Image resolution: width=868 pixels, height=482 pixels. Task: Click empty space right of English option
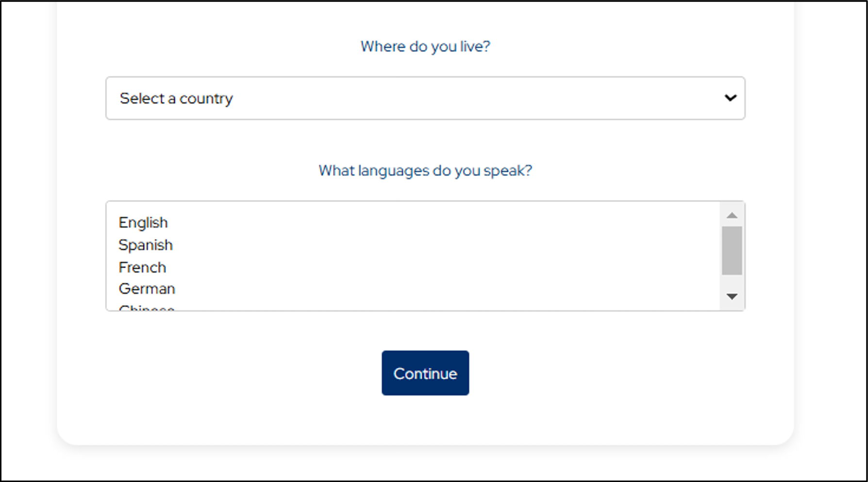point(437,223)
